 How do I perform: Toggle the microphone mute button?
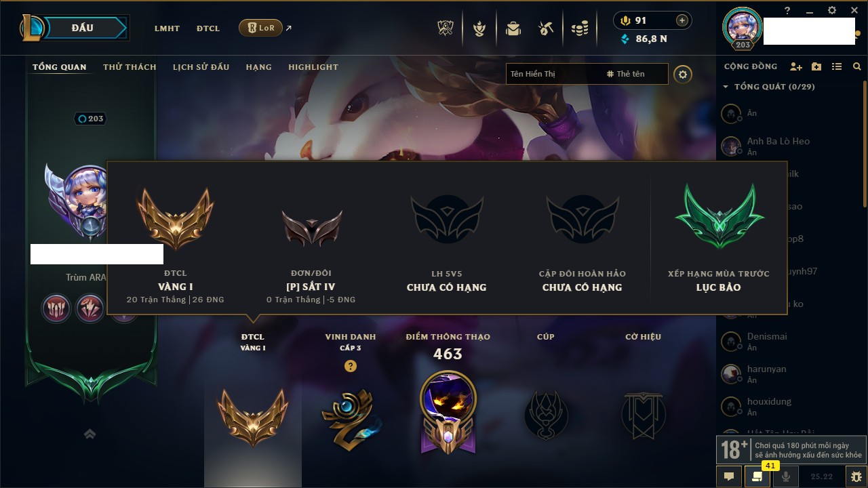click(786, 476)
